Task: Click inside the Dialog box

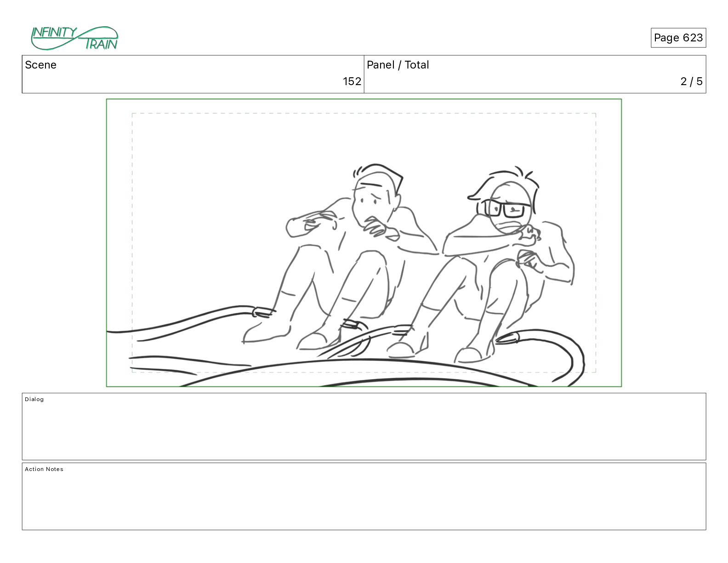Action: click(364, 426)
